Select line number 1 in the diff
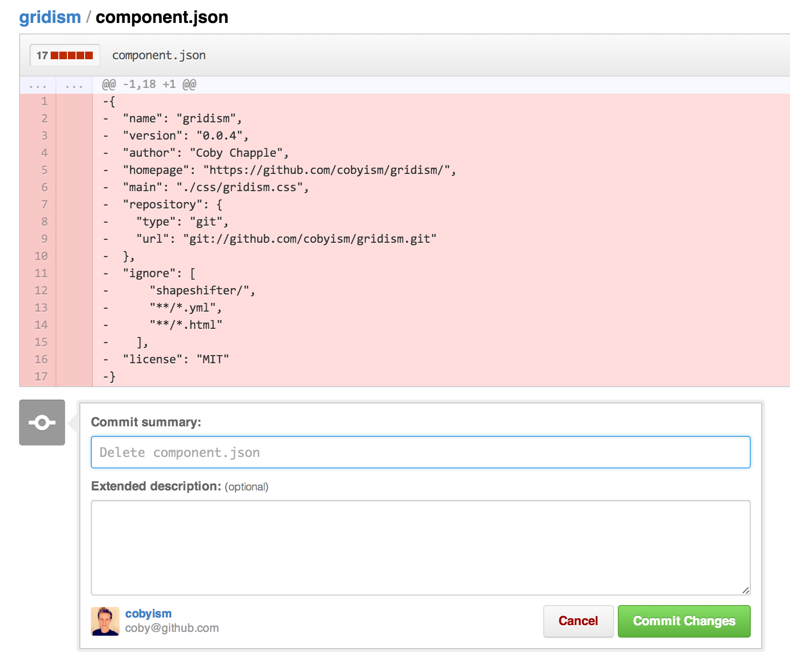Screen dimensions: 790x672 (x=44, y=101)
